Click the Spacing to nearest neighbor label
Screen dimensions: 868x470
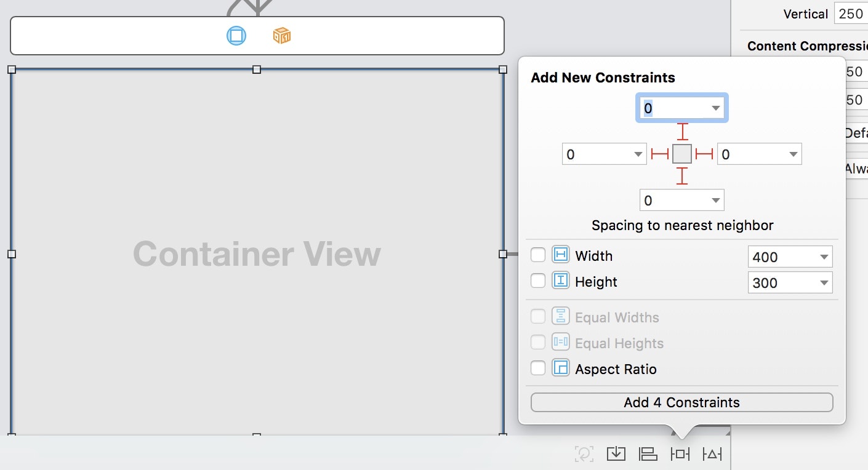tap(682, 225)
